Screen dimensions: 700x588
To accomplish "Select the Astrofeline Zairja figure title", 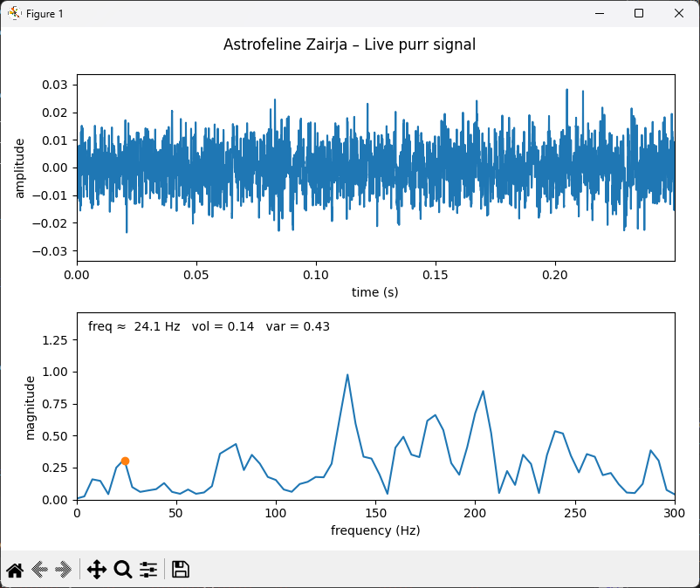I will click(349, 44).
